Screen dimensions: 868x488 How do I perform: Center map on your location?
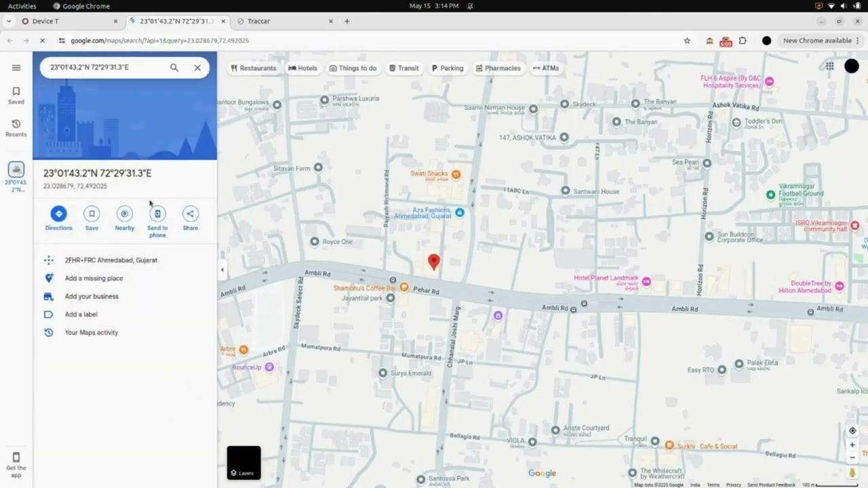click(x=852, y=430)
